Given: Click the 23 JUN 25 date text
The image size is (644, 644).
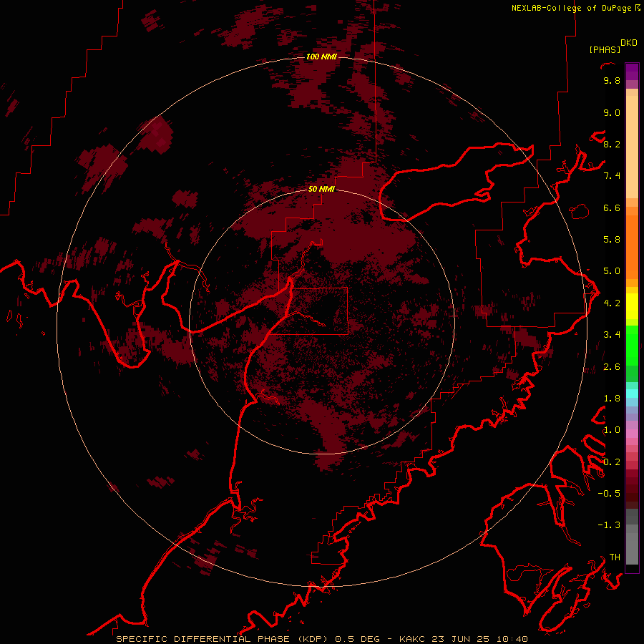Looking at the screenshot, I should point(462,639).
